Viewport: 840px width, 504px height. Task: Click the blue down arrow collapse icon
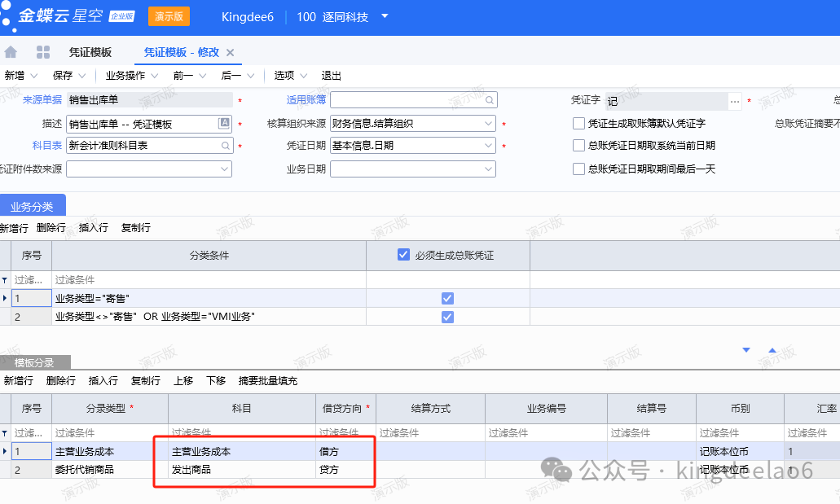click(x=745, y=350)
